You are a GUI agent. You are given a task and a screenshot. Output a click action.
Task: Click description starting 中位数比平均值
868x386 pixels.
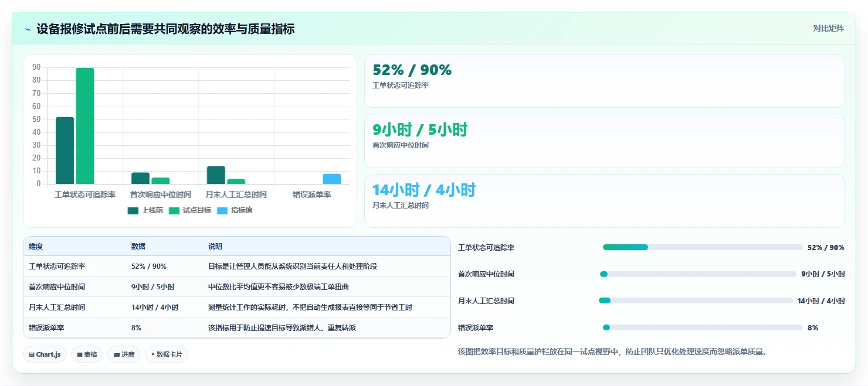[x=279, y=287]
